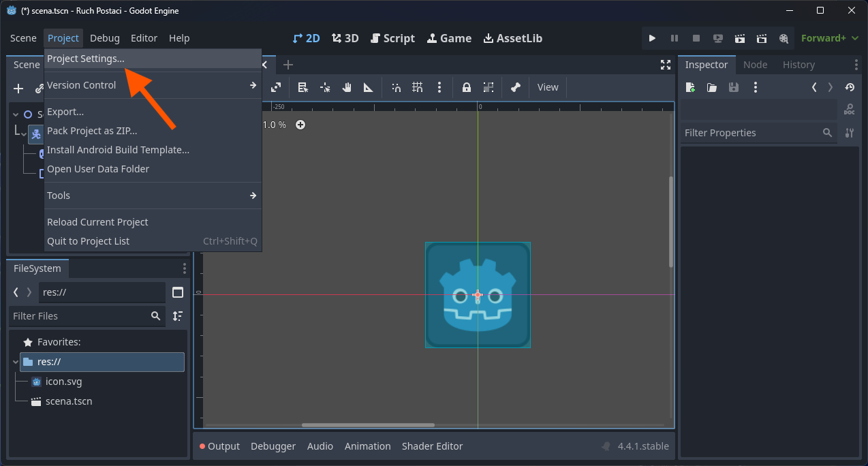Activate the Pan mode hand tool
Viewport: 868px width, 466px height.
(x=347, y=87)
